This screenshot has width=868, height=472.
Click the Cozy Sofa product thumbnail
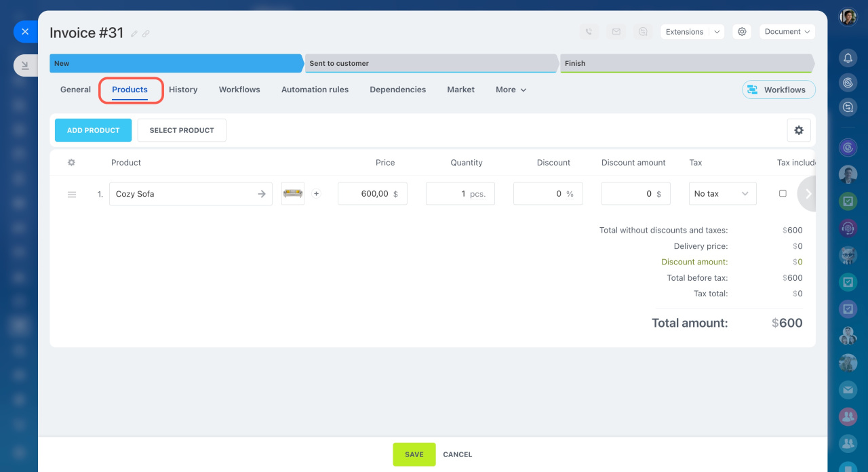click(x=293, y=194)
